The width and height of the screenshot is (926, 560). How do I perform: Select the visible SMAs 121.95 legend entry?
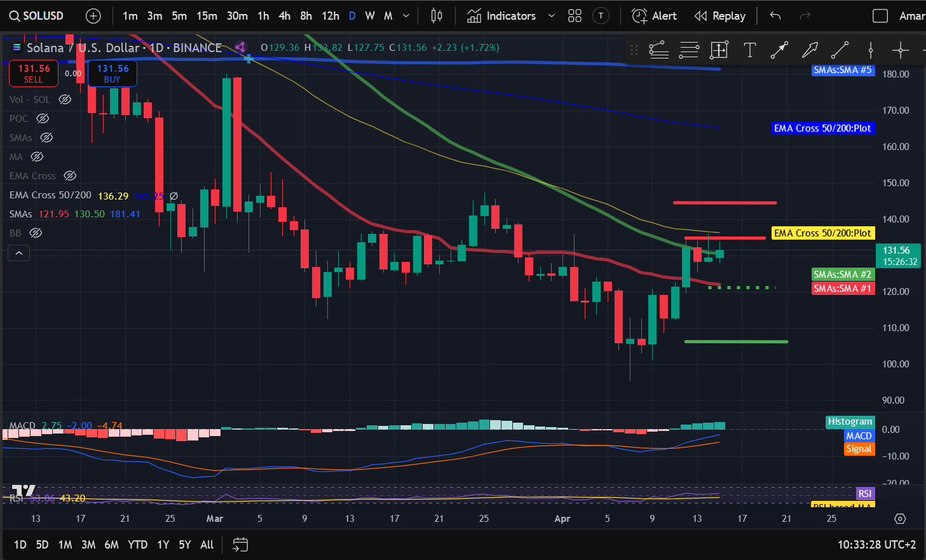[74, 214]
